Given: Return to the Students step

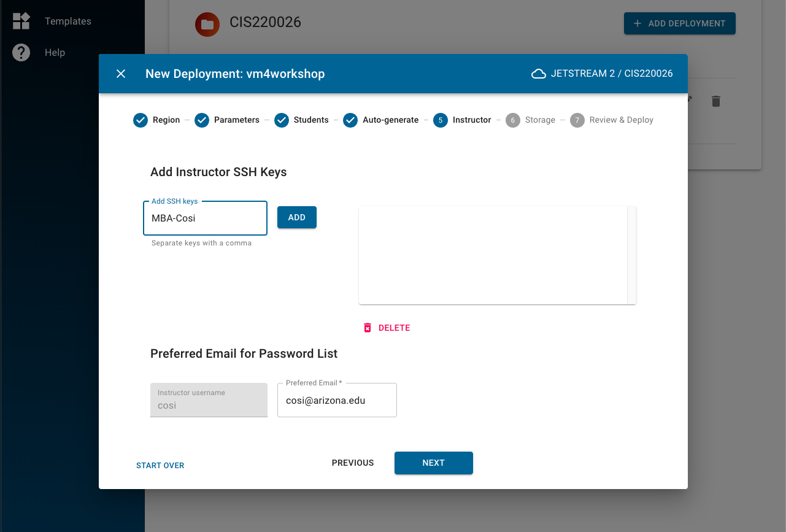Looking at the screenshot, I should (x=282, y=120).
